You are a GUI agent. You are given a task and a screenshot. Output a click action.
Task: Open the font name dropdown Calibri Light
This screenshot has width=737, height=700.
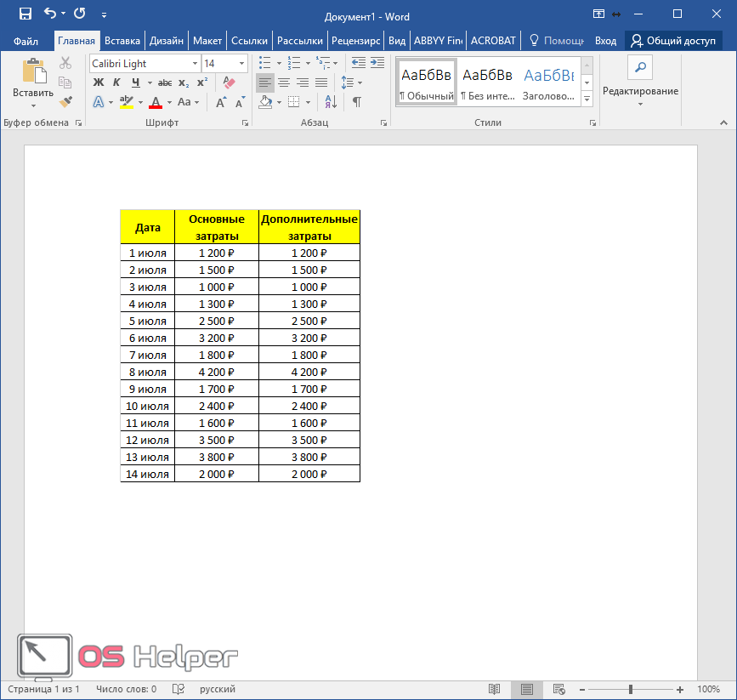click(x=195, y=63)
